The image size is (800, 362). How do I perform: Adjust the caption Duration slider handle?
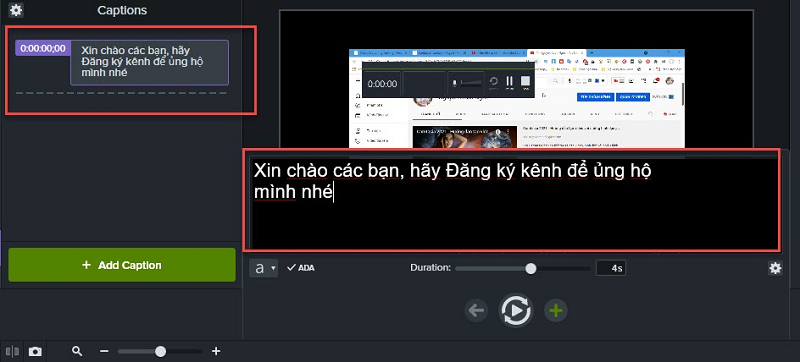[x=531, y=268]
